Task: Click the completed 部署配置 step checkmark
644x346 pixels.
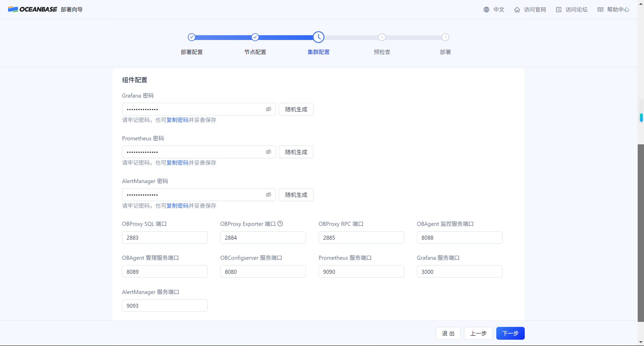Action: point(192,37)
